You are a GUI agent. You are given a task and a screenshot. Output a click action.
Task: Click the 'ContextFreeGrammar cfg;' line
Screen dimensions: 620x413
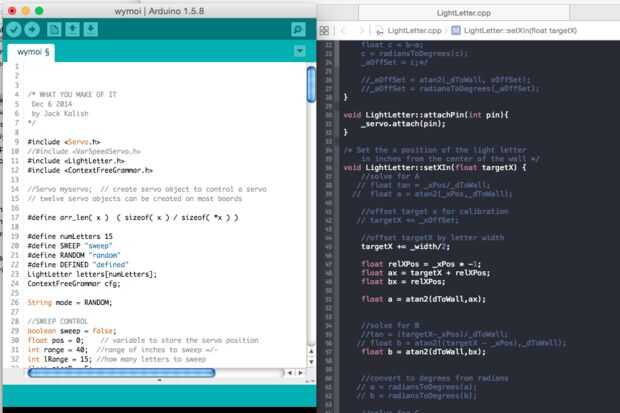(x=74, y=284)
